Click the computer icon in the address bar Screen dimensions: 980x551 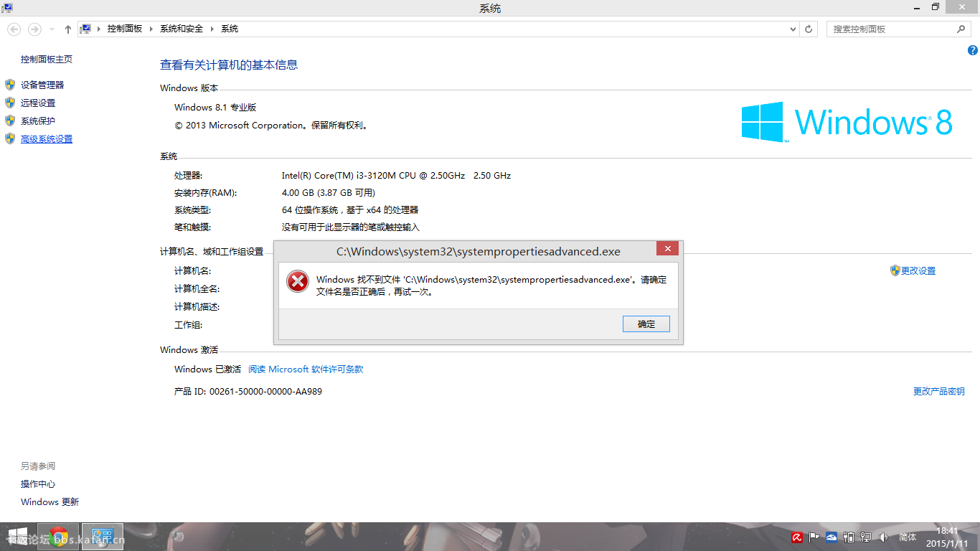tap(85, 29)
